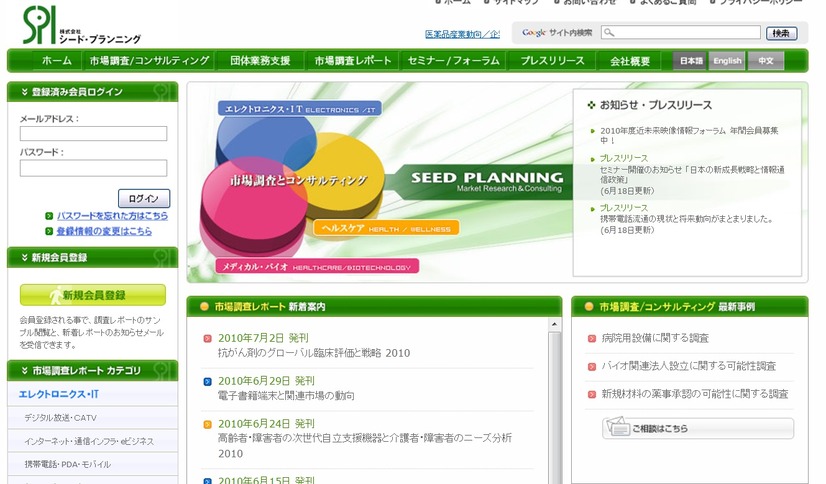This screenshot has width=826, height=484.
Task: Open the 携帯電話・PDA・モバイル category
Action: pos(67,464)
